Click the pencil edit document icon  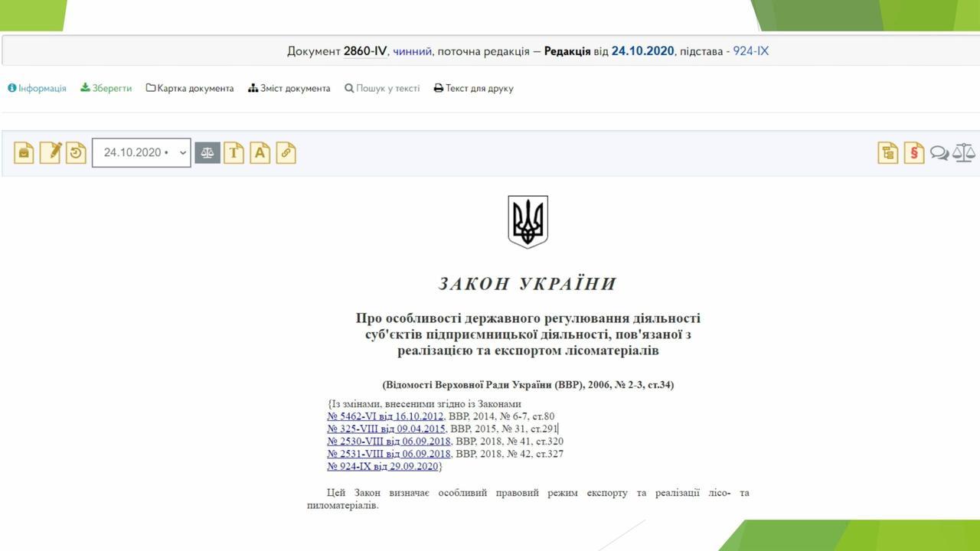click(50, 153)
